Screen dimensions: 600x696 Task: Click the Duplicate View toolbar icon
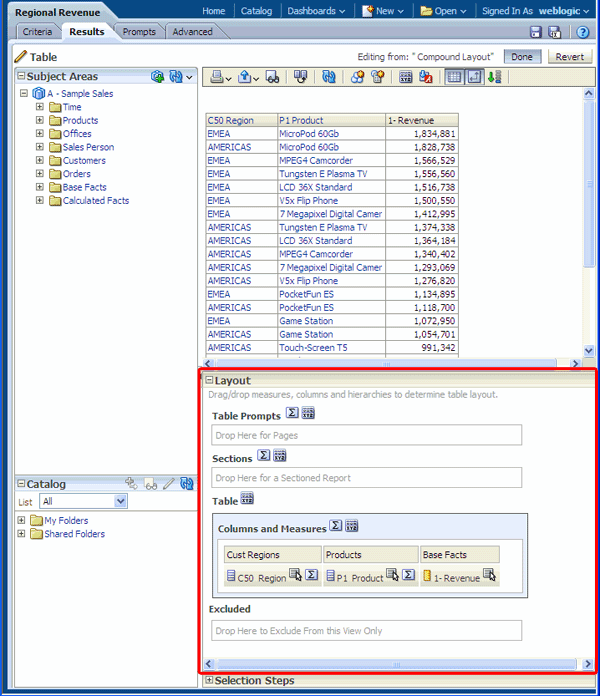tap(300, 77)
